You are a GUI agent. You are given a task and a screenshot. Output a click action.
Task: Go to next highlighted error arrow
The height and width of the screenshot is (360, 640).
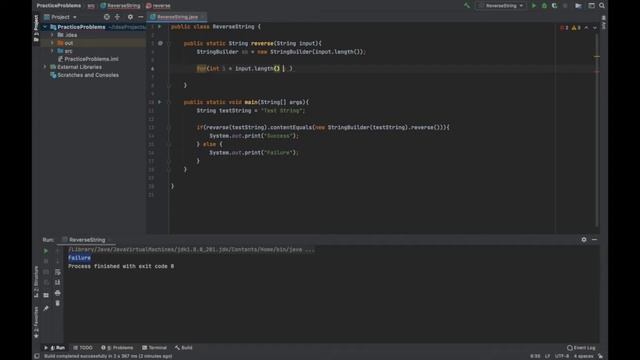[x=595, y=28]
